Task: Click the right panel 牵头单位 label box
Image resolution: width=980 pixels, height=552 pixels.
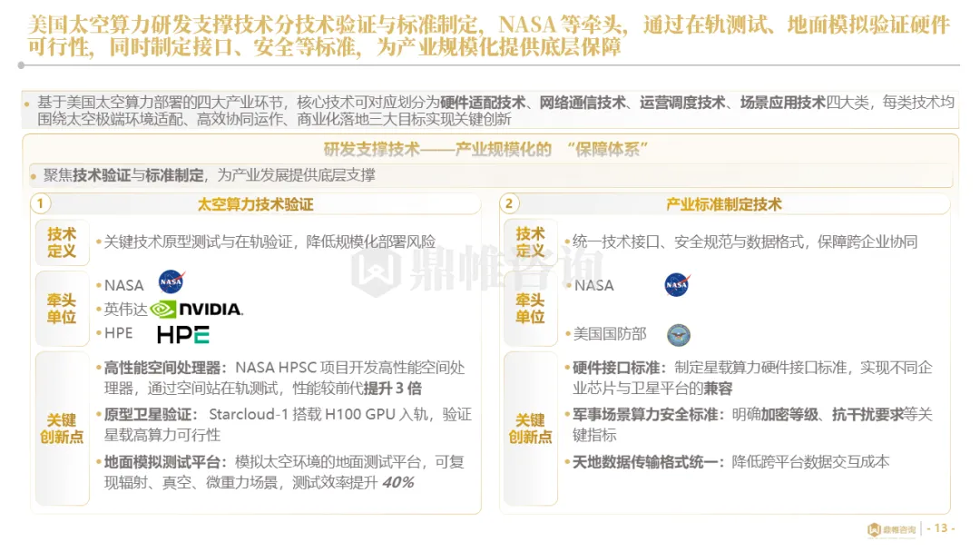Action: coord(530,308)
